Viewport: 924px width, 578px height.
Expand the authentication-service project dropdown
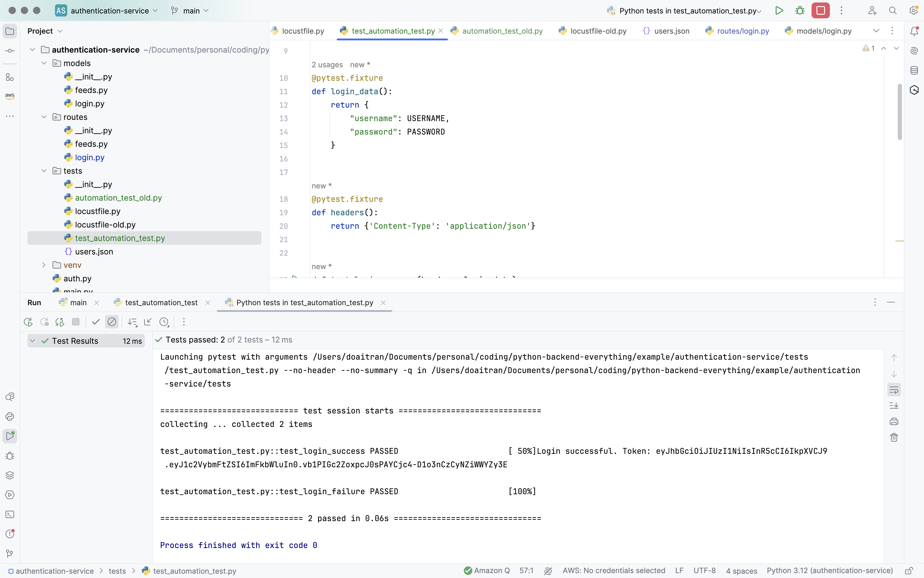coord(107,11)
